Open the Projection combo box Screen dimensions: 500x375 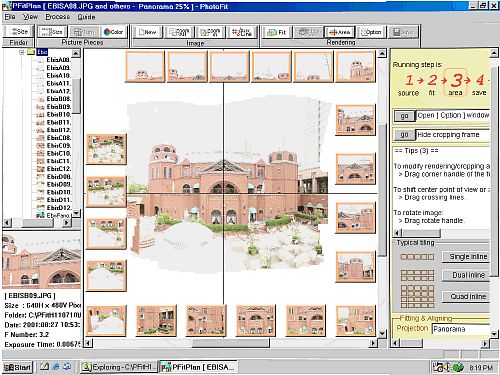[x=461, y=329]
